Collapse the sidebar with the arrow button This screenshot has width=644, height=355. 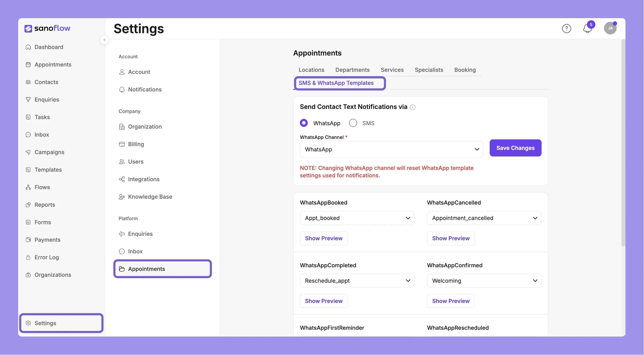coord(104,40)
